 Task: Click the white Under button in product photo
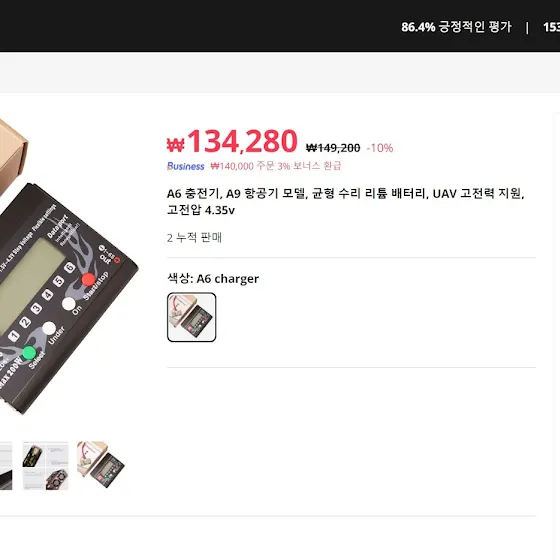point(49,328)
